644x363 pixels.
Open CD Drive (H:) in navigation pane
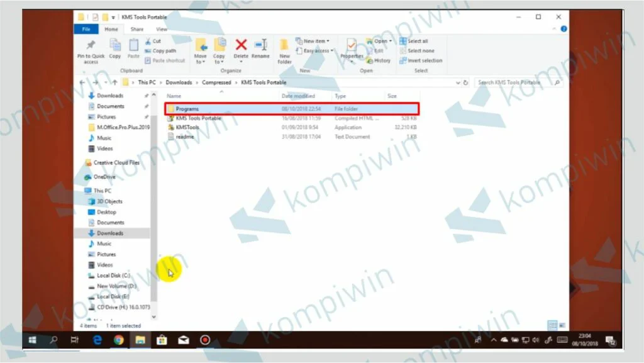119,307
